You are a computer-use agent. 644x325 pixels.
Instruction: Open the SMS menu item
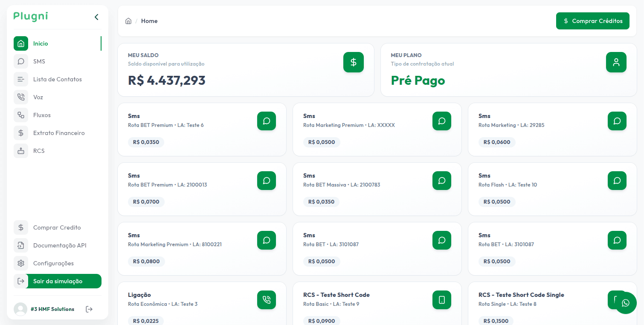[x=39, y=61]
